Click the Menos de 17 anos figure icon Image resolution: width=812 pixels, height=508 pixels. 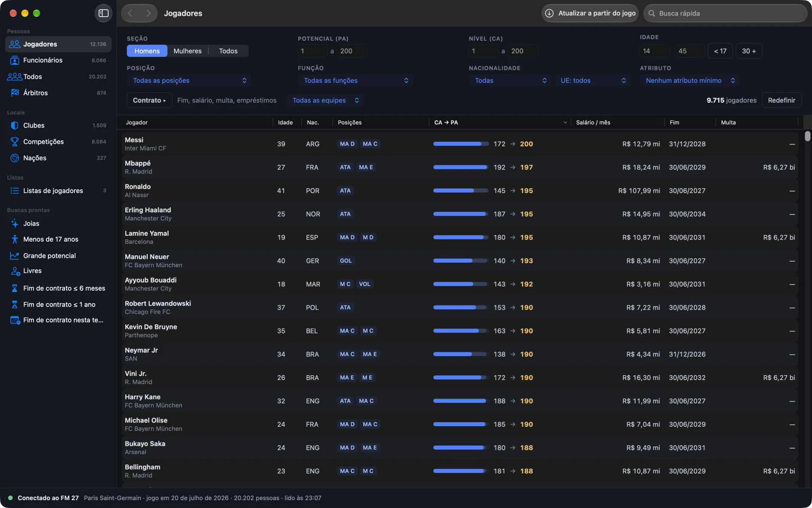[15, 239]
